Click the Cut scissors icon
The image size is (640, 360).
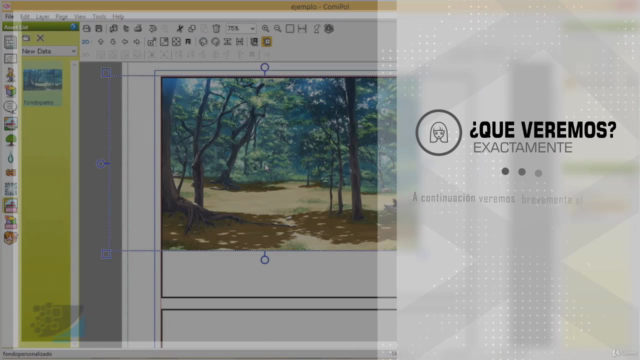(180, 29)
